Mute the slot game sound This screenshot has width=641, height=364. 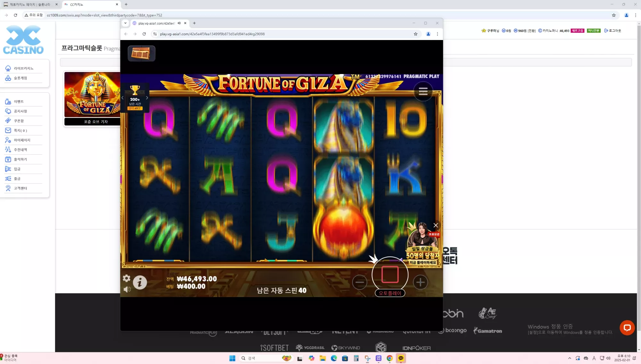127,289
